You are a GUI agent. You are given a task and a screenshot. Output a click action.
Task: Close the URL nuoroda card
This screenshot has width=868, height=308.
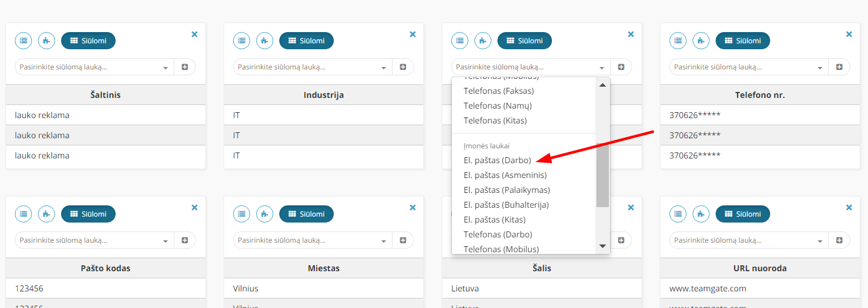(849, 208)
